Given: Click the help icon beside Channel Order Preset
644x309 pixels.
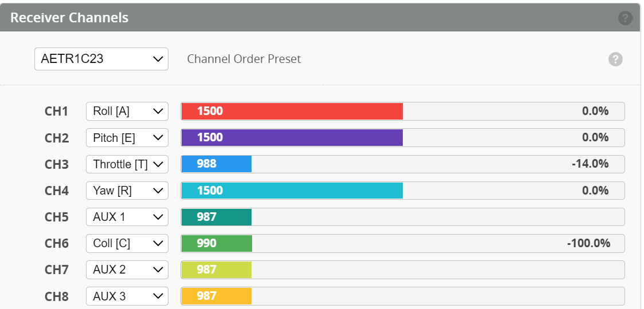Looking at the screenshot, I should [x=615, y=59].
